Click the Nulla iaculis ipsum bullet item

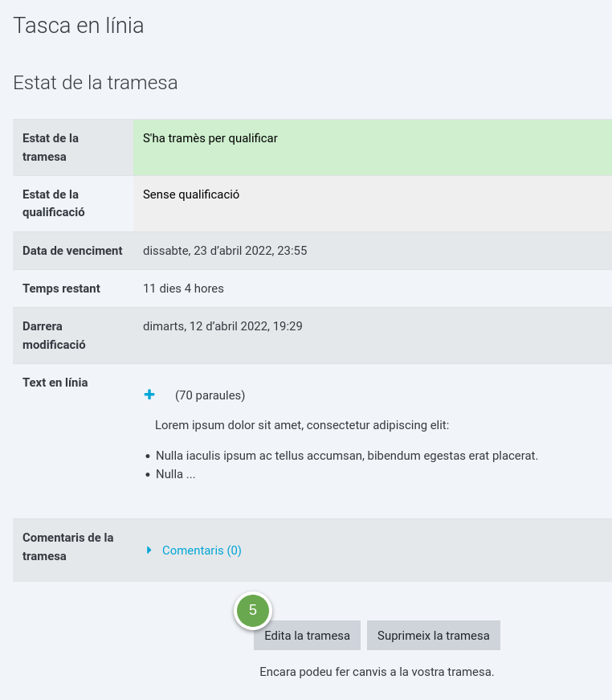coord(347,456)
